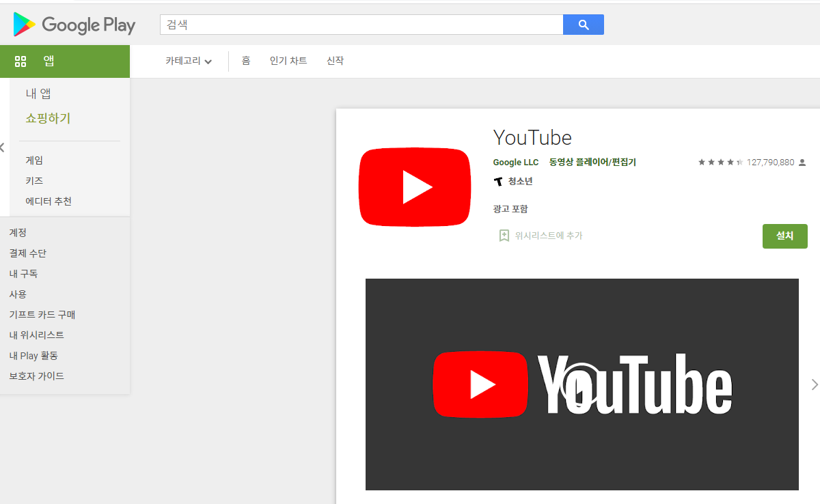Click the Google Play logo
Viewport: 820px width, 504px height.
point(74,25)
